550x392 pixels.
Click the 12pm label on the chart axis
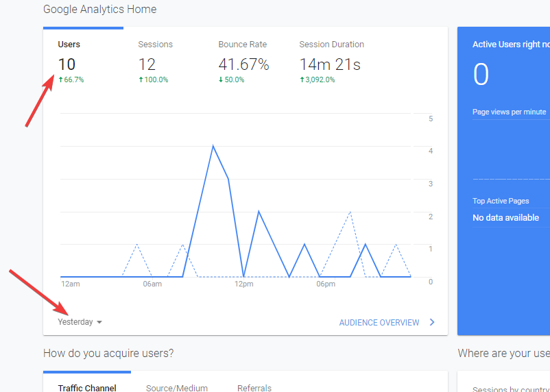click(244, 284)
